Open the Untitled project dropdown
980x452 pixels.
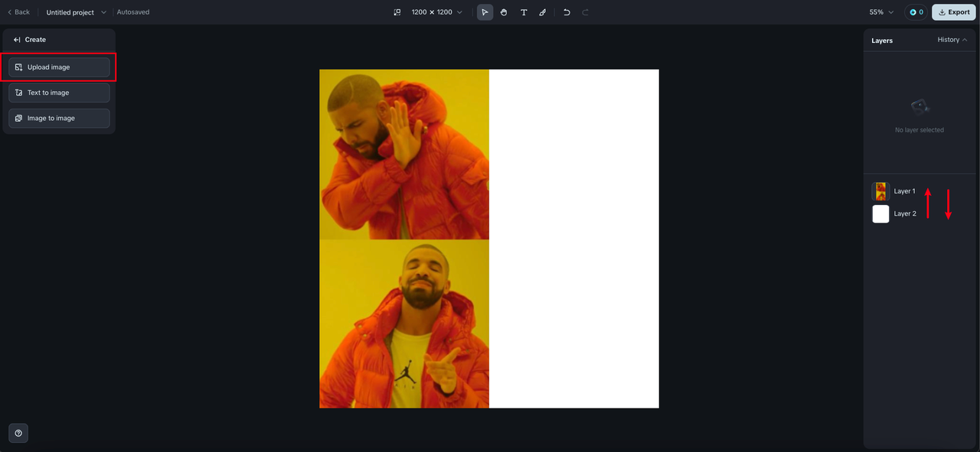point(76,12)
